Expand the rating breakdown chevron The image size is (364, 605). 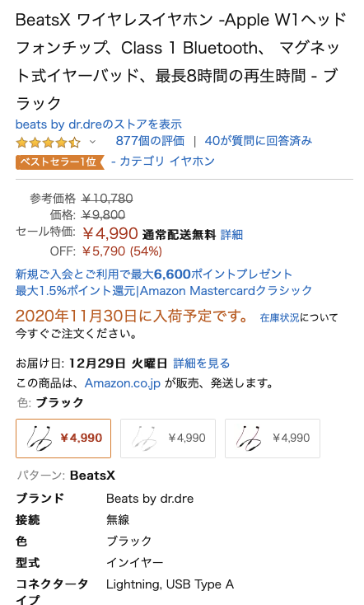click(x=92, y=142)
